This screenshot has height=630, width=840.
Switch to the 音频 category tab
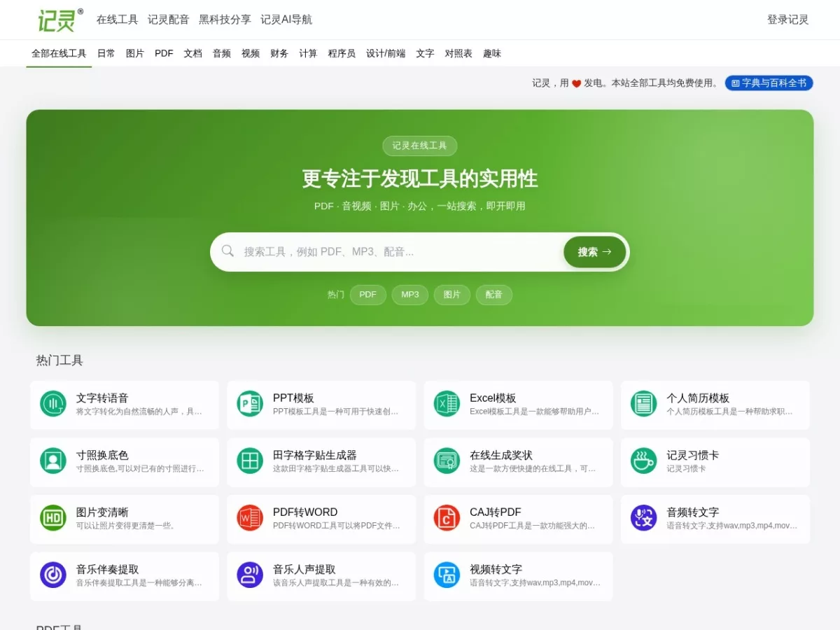point(222,53)
